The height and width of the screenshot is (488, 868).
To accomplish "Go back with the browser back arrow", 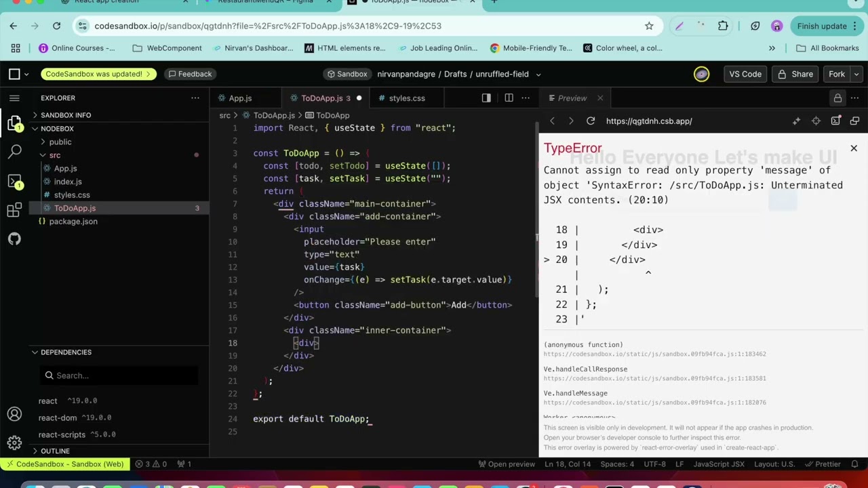I will pos(14,26).
